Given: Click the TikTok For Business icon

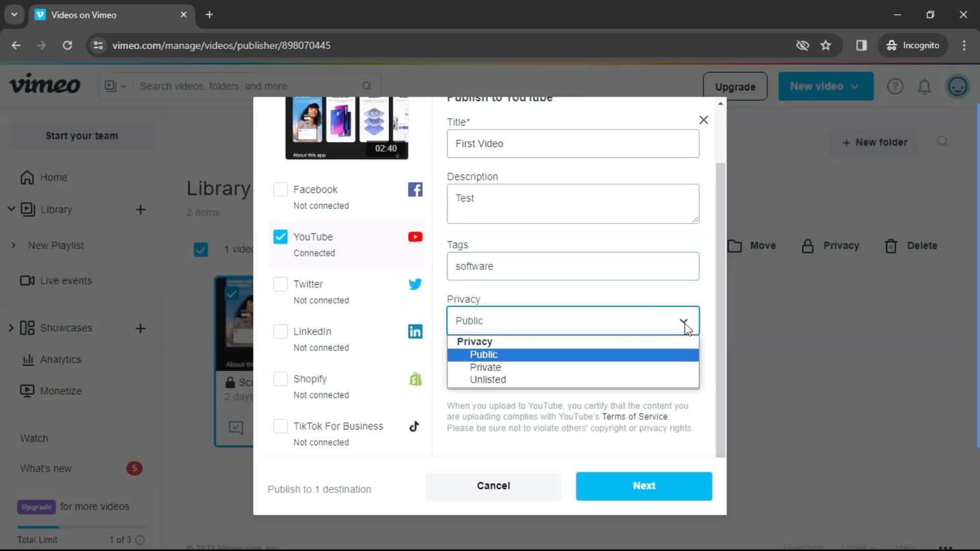Looking at the screenshot, I should (416, 427).
